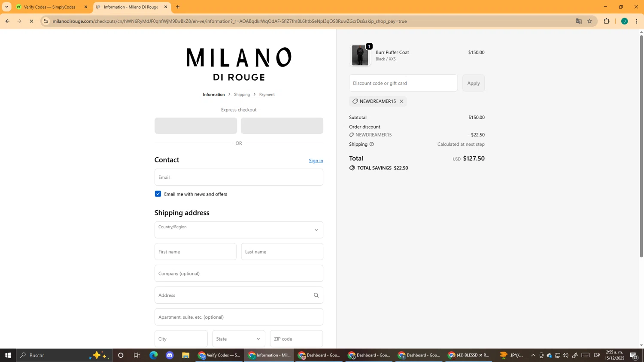Open the Task View taskbar icon

pos(137,355)
